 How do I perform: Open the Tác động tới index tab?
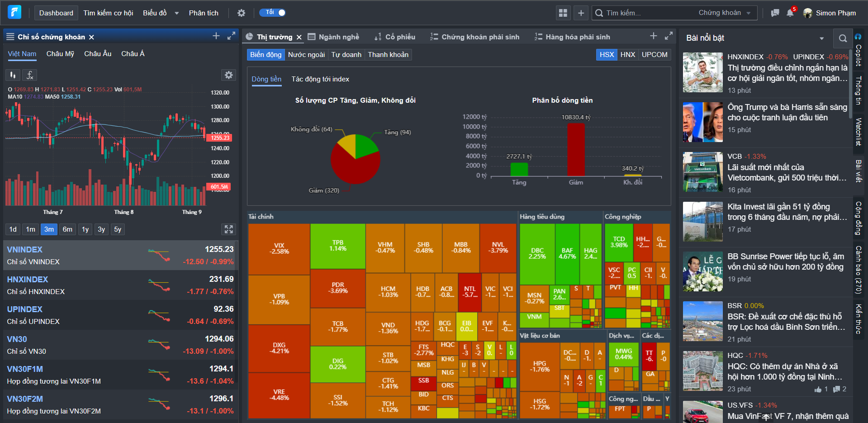coord(320,79)
